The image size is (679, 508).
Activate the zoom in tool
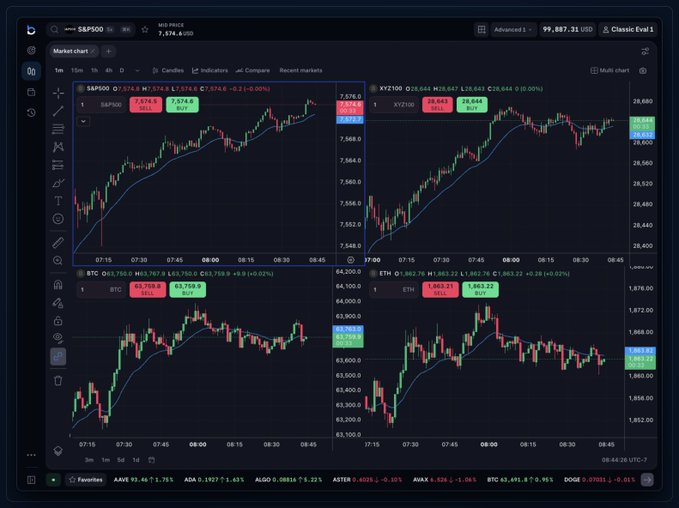coord(58,260)
